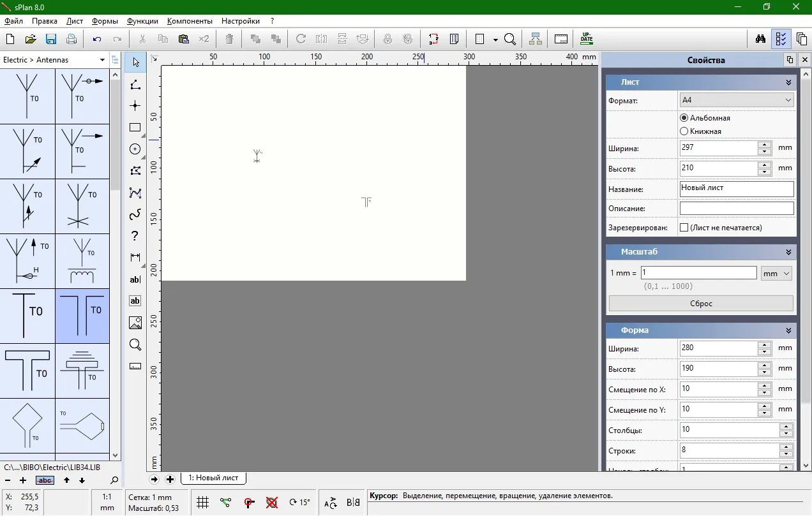Select the rectangle drawing tool
The width and height of the screenshot is (812, 516).
point(135,128)
